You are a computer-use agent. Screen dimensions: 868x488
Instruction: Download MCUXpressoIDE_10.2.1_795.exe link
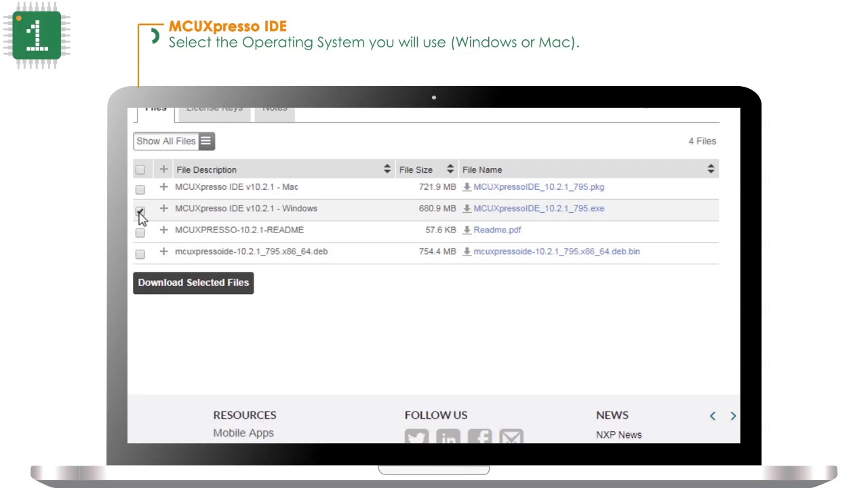pyautogui.click(x=538, y=209)
